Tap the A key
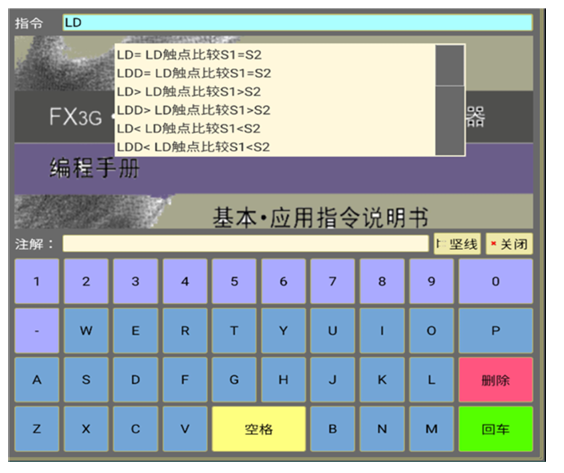Screen dimensions: 564x473 [x=37, y=380]
